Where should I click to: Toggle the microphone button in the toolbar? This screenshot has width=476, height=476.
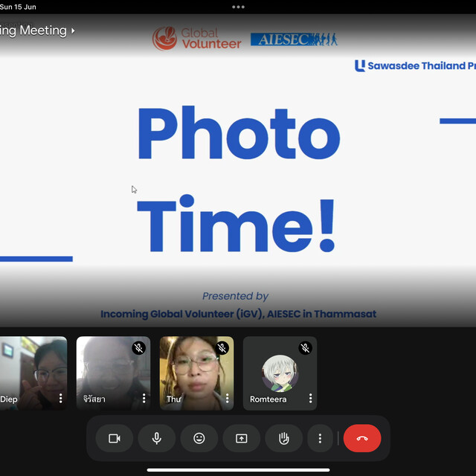click(157, 439)
